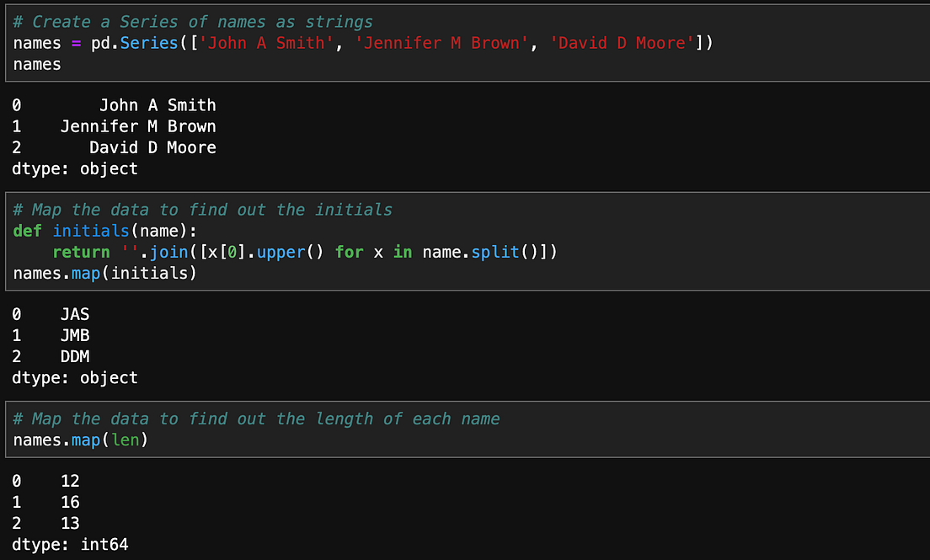Click the return keyword inside initials
Screen dimensions: 930x560
81,251
